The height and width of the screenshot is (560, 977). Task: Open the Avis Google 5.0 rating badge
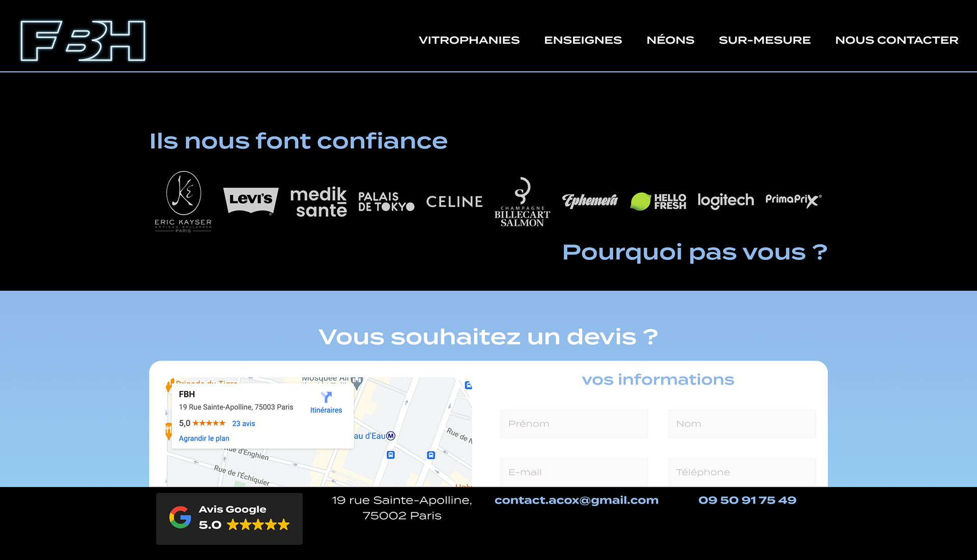[x=229, y=519]
